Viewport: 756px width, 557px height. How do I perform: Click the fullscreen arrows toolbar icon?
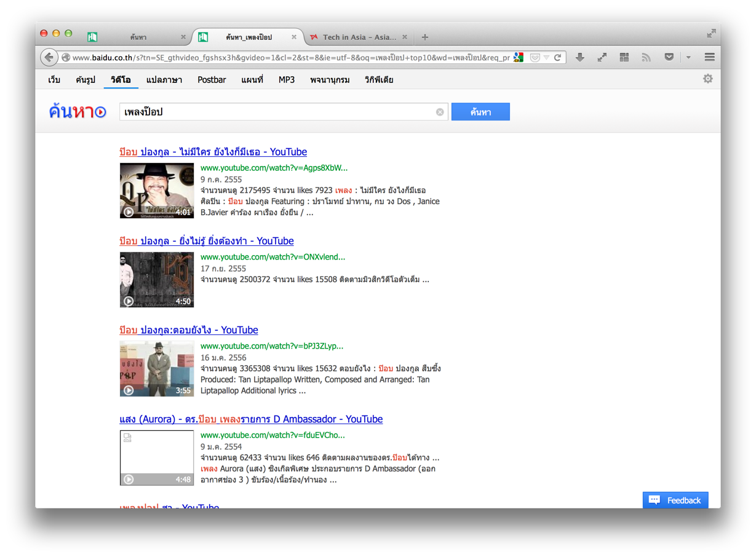[x=602, y=57]
